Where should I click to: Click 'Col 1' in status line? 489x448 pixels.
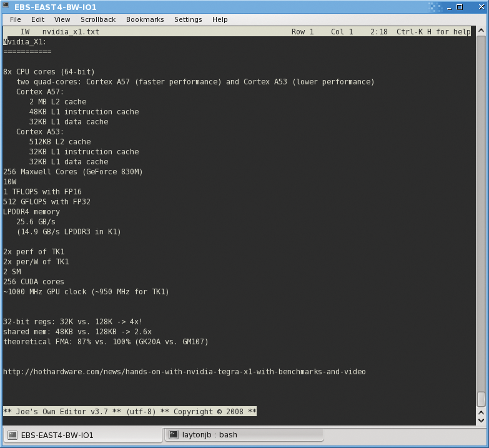[x=342, y=31]
